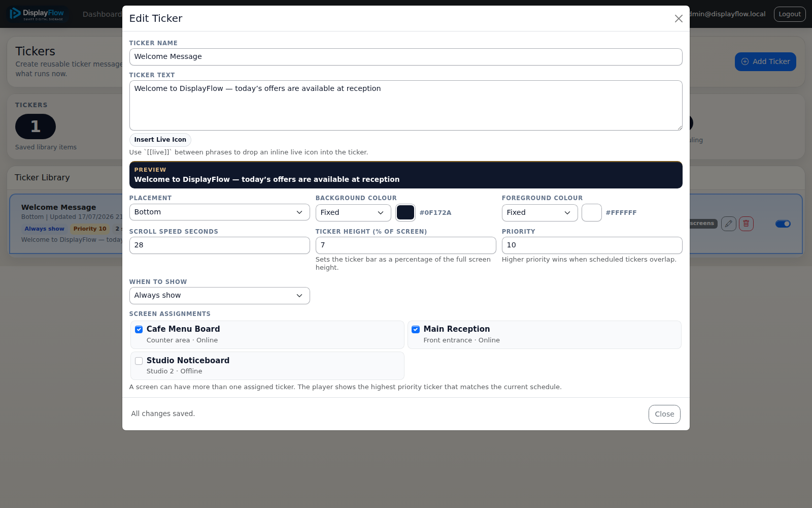The height and width of the screenshot is (508, 812).
Task: Click the DisplayFlow logo
Action: (x=38, y=14)
